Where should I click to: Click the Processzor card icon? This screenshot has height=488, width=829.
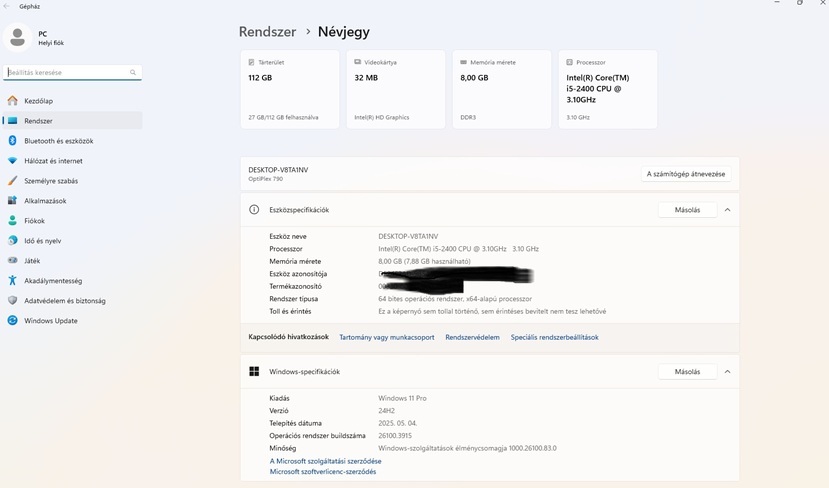[569, 62]
